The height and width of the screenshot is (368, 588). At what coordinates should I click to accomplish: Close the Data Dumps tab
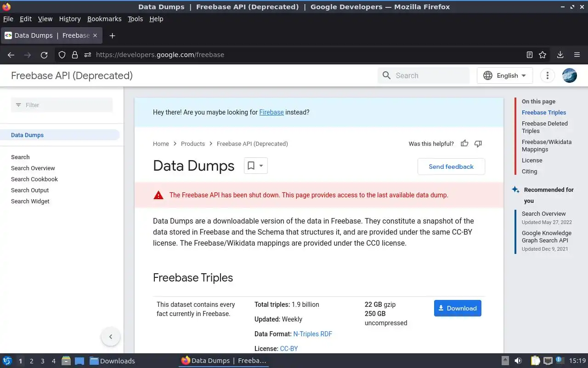pyautogui.click(x=95, y=35)
